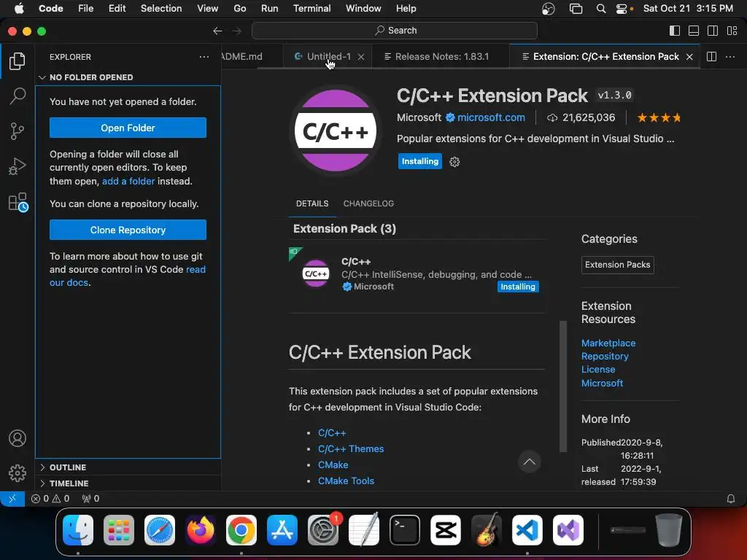This screenshot has width=747, height=560.
Task: Open macOS Control Center icon
Action: pyautogui.click(x=622, y=9)
